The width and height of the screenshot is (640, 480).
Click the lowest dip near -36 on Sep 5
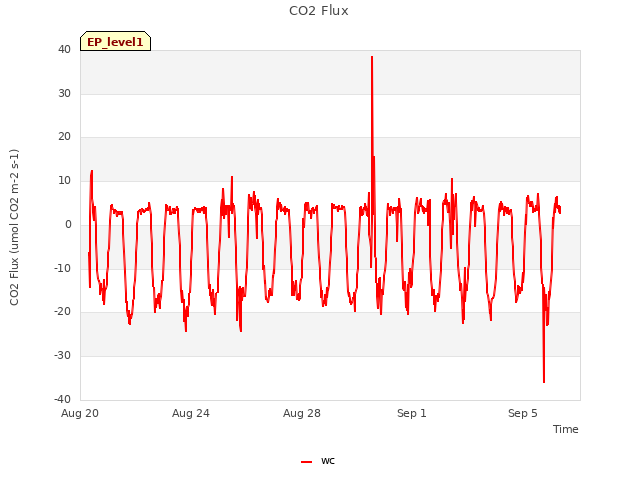(x=544, y=382)
